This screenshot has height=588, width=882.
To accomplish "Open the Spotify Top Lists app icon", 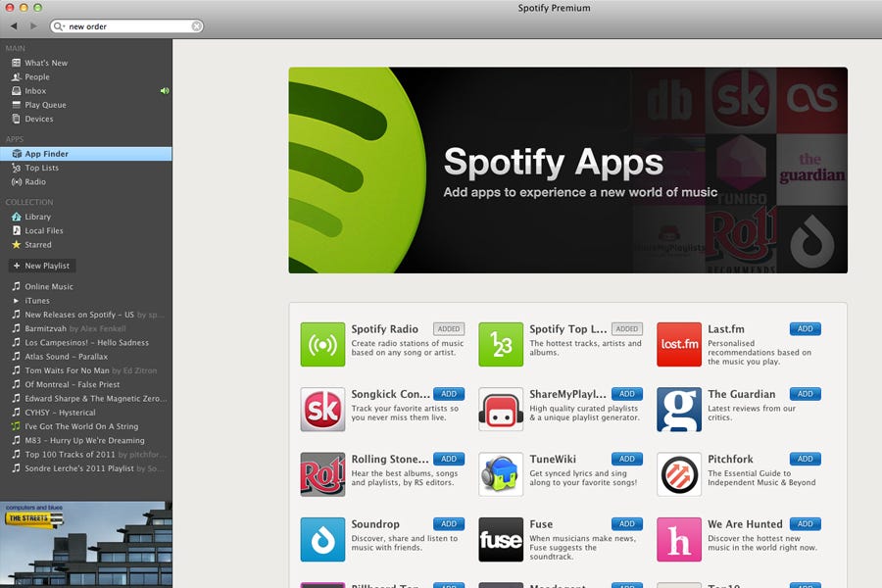I will 501,344.
